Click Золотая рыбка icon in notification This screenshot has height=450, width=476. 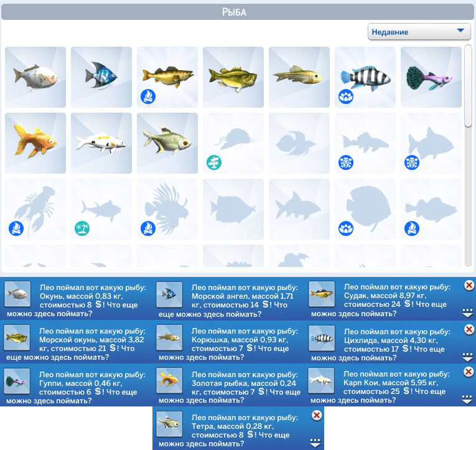tap(169, 381)
